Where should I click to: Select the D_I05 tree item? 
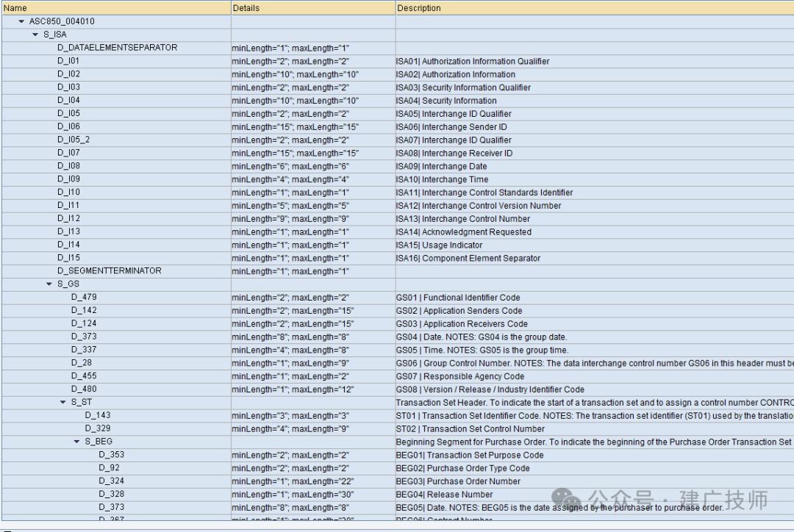coord(68,113)
